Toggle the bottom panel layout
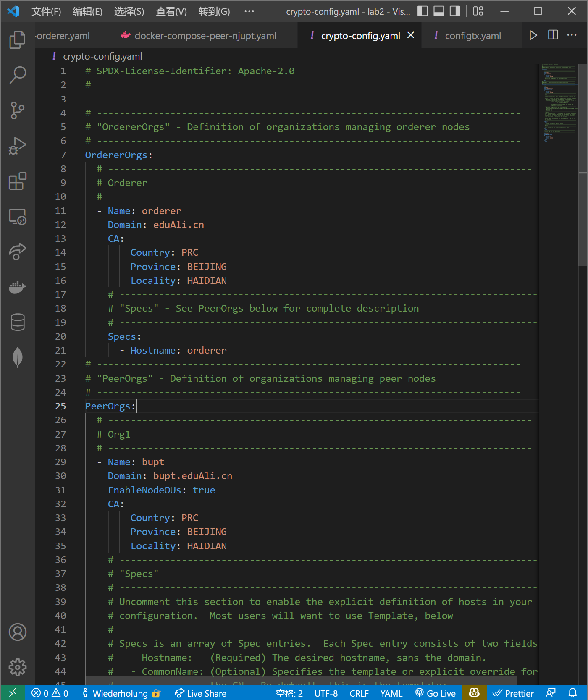 pyautogui.click(x=438, y=11)
